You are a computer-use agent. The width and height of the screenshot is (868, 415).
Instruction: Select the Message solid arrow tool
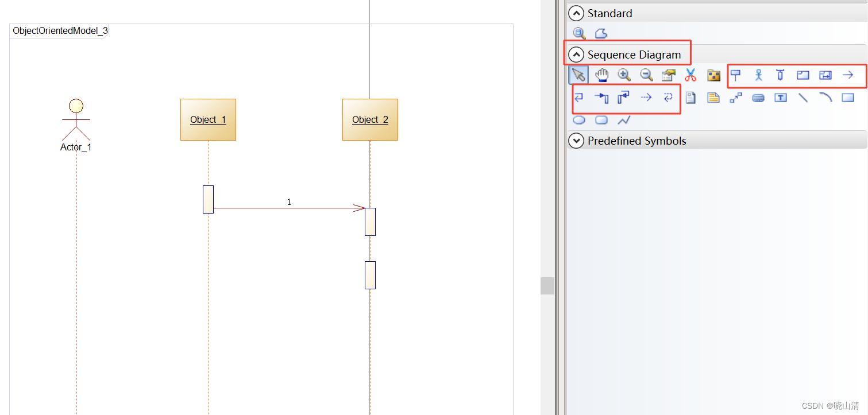(848, 75)
